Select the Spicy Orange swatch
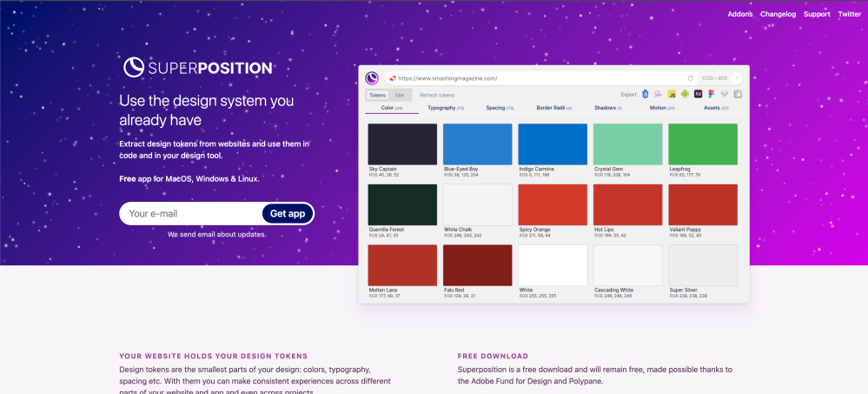868x394 pixels. click(x=553, y=205)
